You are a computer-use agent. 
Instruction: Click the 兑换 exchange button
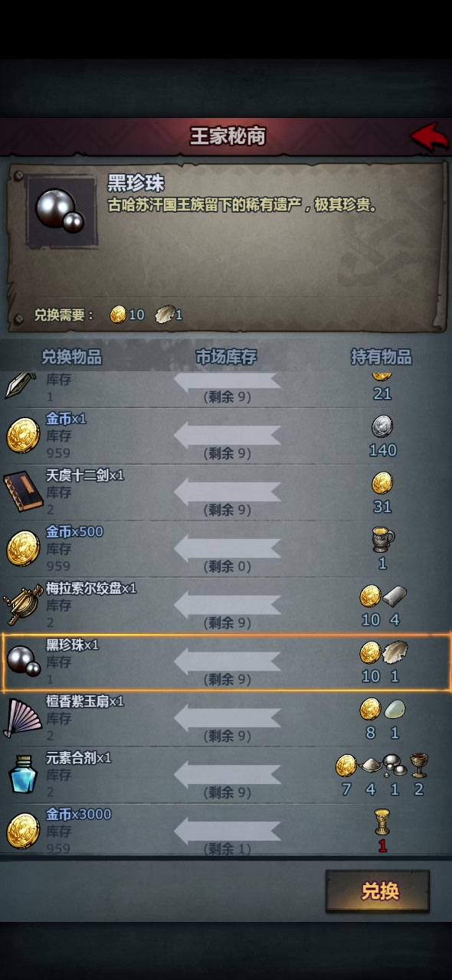tap(378, 891)
